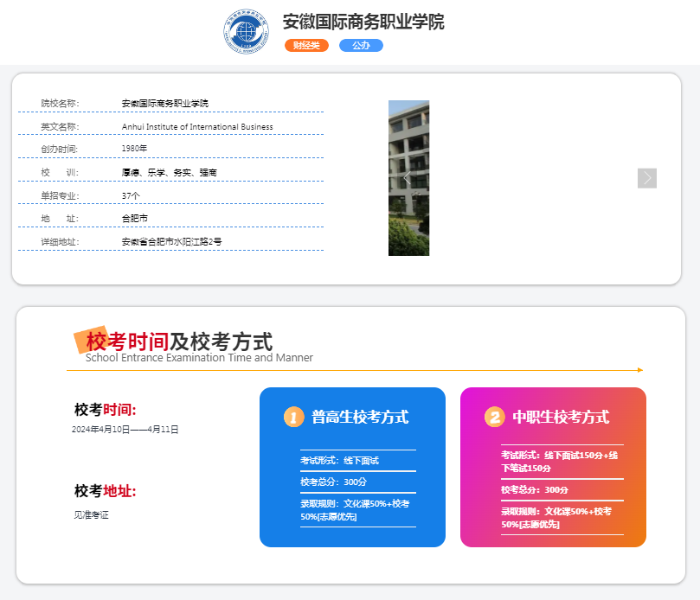This screenshot has width=700, height=600.
Task: Select 安徽国际商务职业学院 in the info table
Action: click(165, 104)
